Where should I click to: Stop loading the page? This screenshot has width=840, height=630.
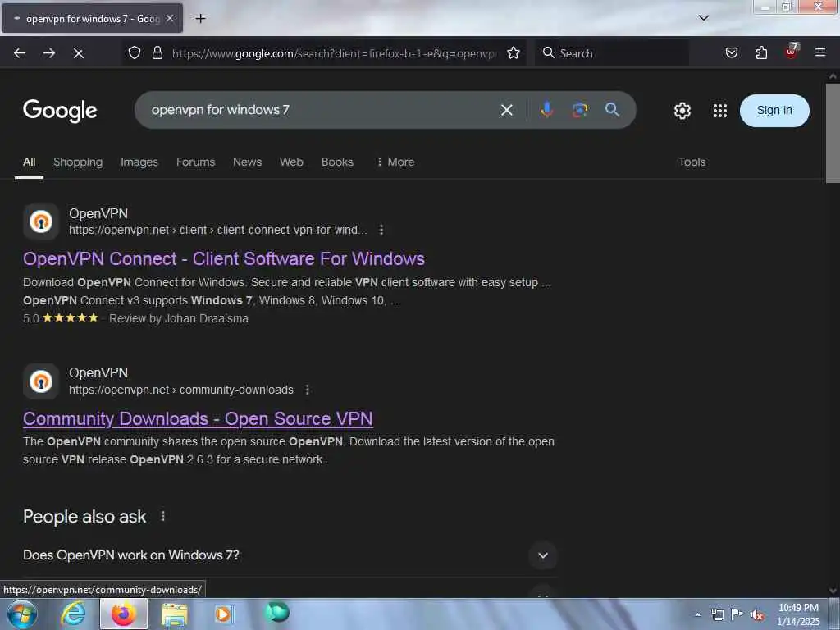78,53
